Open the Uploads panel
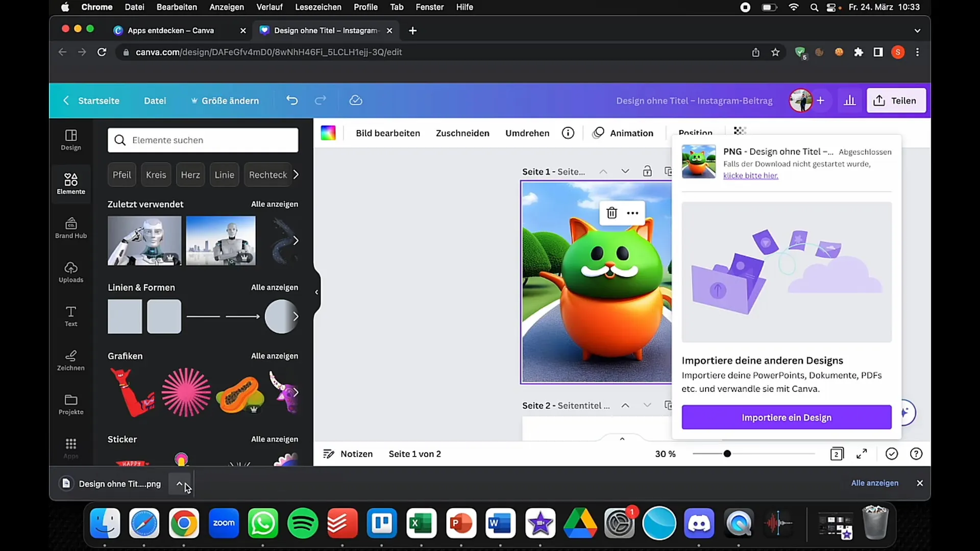This screenshot has width=980, height=551. click(x=71, y=272)
